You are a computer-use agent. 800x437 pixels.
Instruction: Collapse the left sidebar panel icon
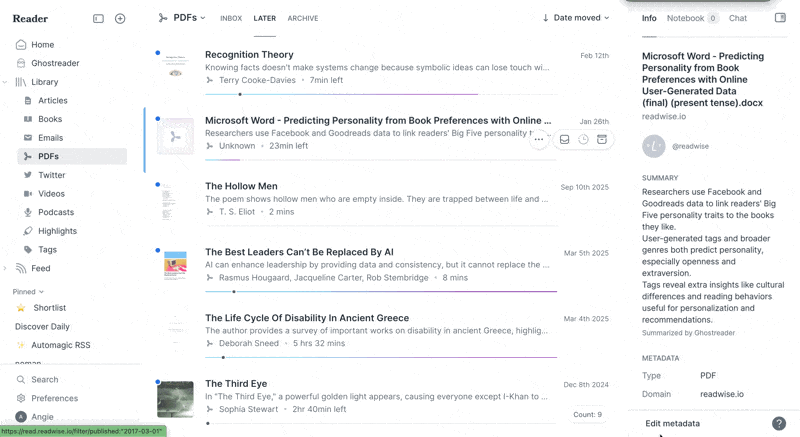[98, 18]
